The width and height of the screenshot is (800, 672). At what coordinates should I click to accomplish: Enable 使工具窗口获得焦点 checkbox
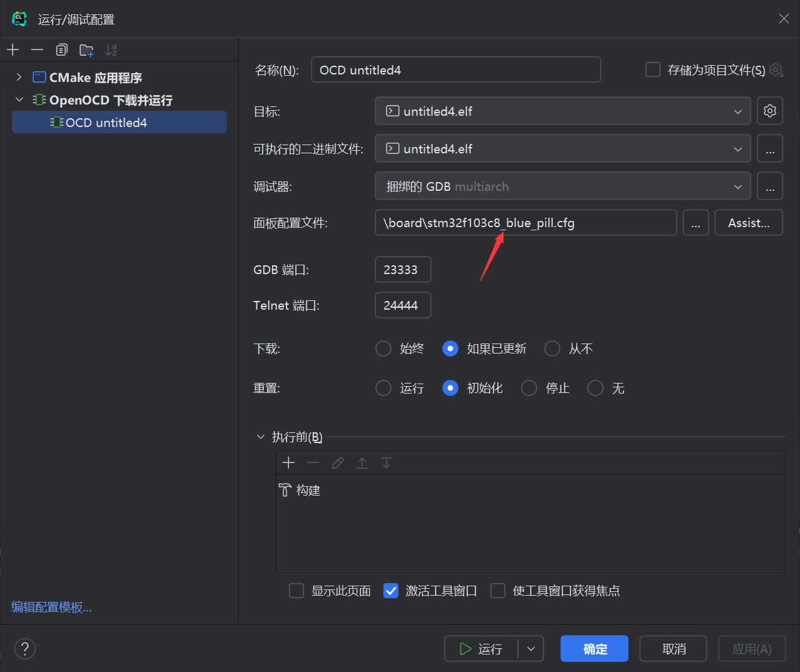click(x=498, y=591)
